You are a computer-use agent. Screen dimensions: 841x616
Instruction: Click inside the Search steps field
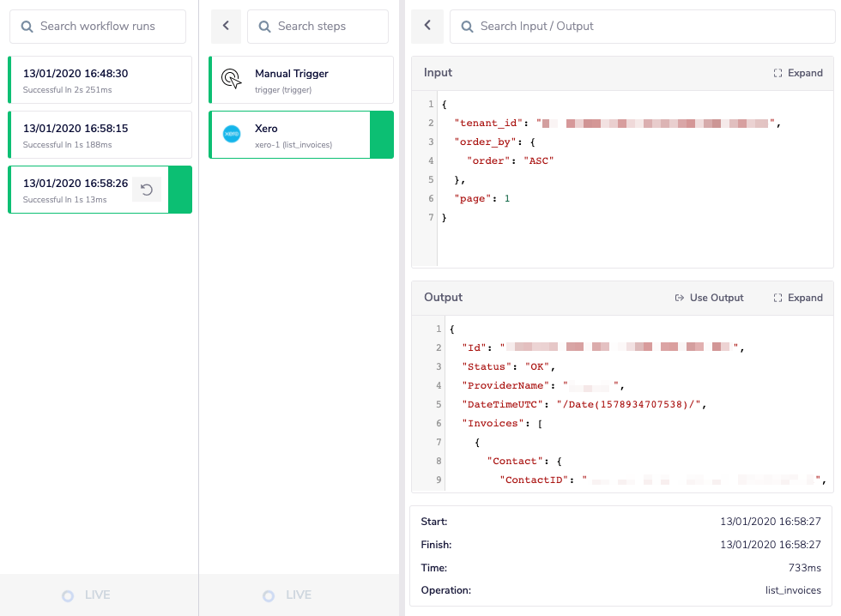coord(326,27)
